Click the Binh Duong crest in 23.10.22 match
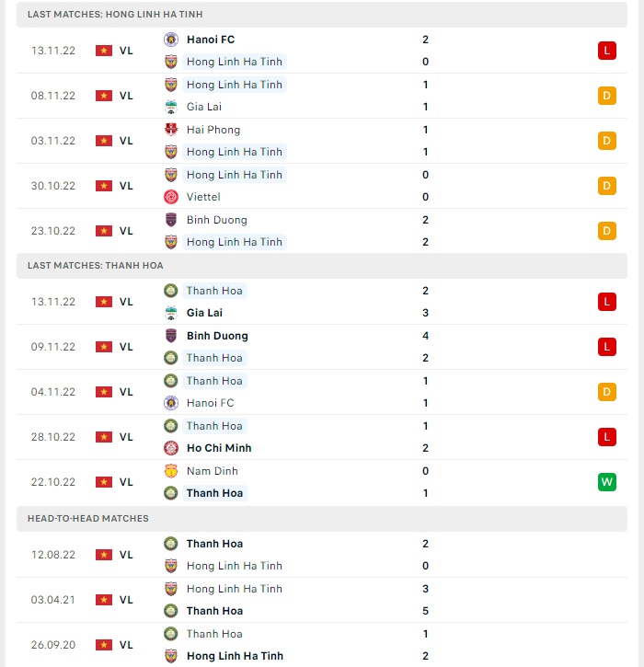The width and height of the screenshot is (644, 667). (171, 220)
